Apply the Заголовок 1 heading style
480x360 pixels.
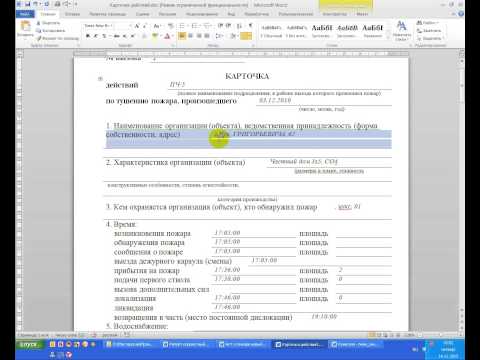322,31
